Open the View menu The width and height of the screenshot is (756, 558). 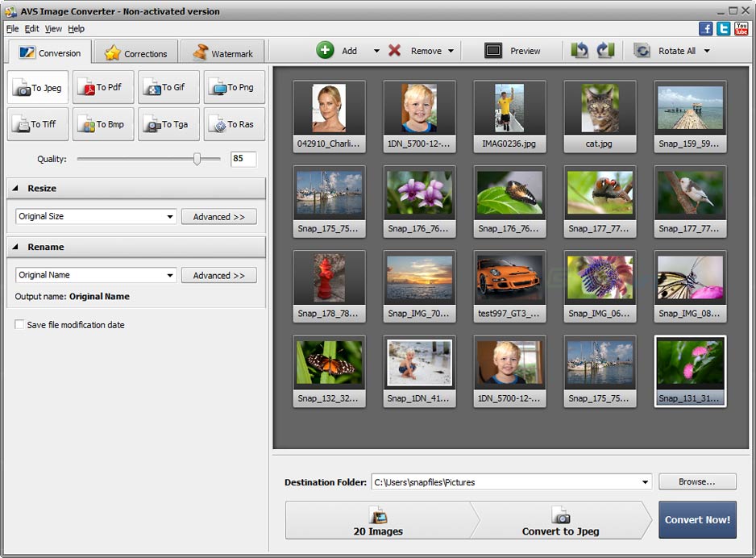(x=53, y=29)
